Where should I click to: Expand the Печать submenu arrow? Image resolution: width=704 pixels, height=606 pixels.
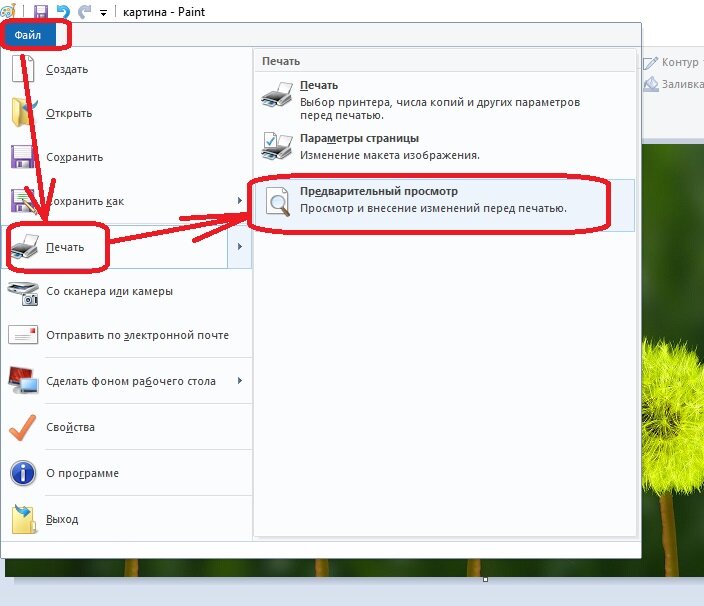click(240, 246)
